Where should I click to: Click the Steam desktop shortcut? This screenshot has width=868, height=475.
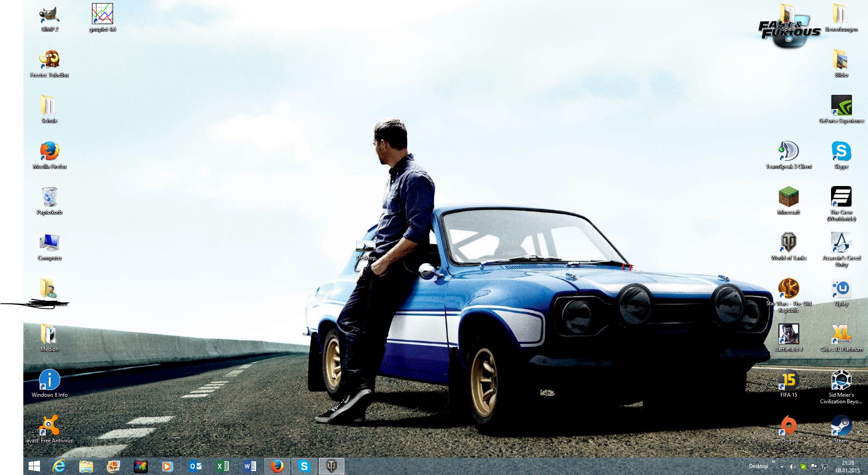(841, 426)
